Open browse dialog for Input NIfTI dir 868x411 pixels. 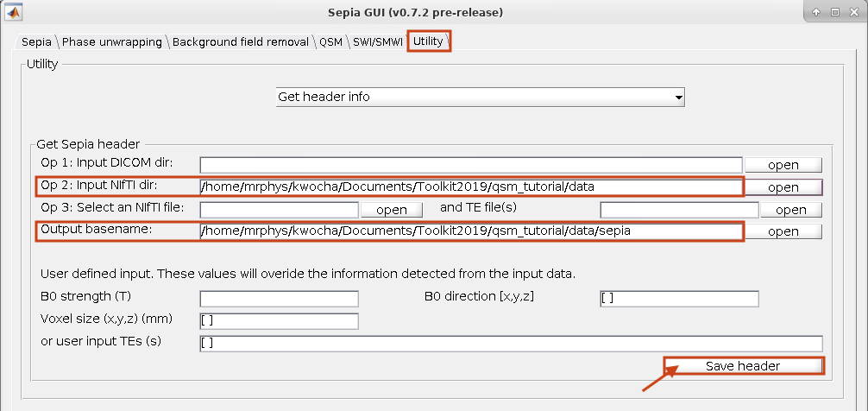point(783,187)
